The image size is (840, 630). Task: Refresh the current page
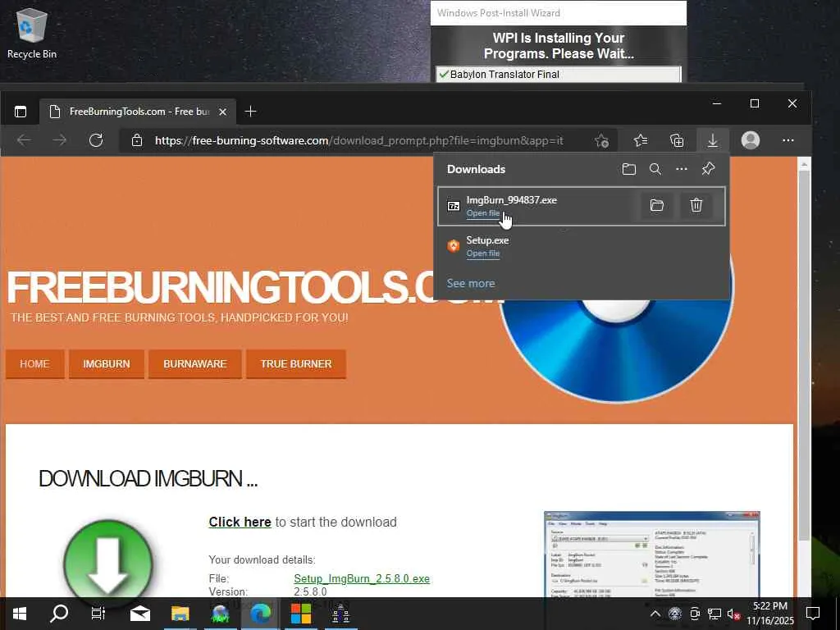[96, 140]
